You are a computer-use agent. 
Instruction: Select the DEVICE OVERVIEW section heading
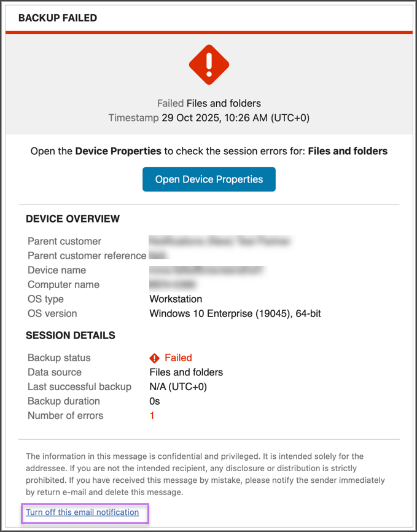72,219
